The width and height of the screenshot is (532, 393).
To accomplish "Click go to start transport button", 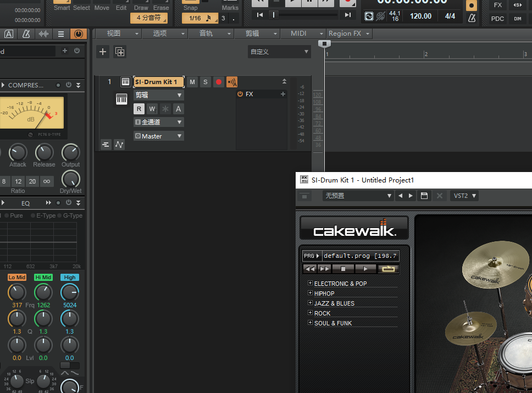I will point(260,15).
